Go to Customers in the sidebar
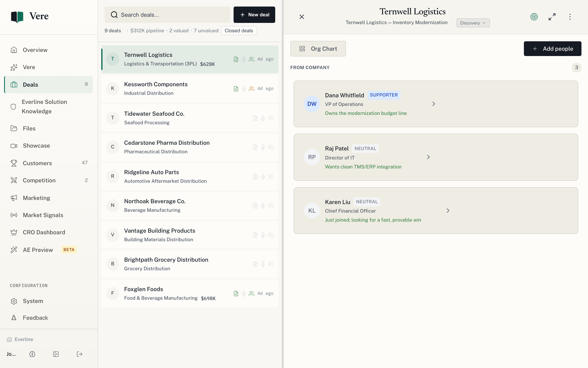Screen dimensions: 588x368 pyautogui.click(x=48, y=163)
